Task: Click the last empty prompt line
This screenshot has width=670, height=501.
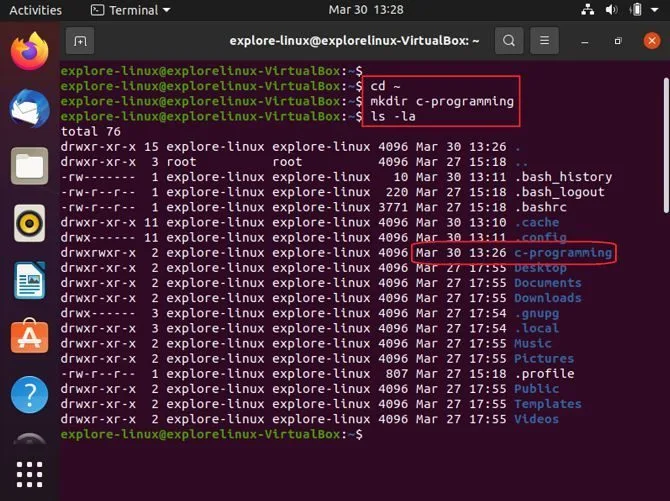Action: (x=212, y=434)
